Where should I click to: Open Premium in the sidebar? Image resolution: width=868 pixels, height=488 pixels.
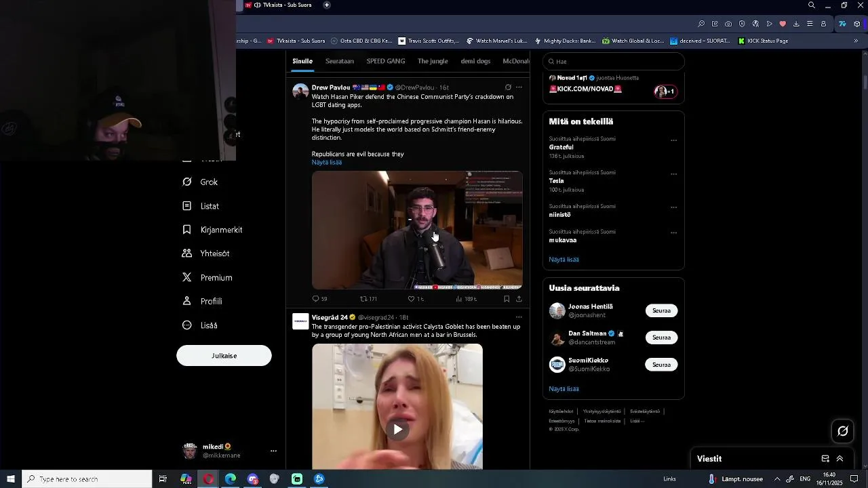(x=208, y=278)
